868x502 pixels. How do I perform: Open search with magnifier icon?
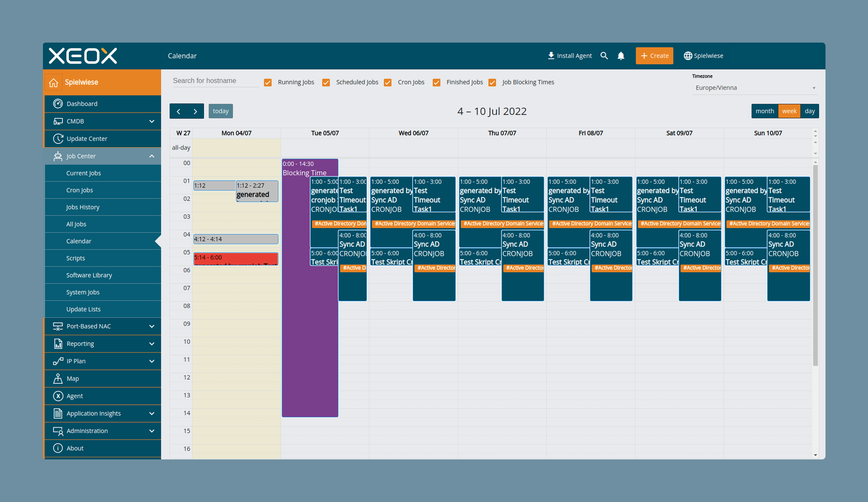(604, 56)
